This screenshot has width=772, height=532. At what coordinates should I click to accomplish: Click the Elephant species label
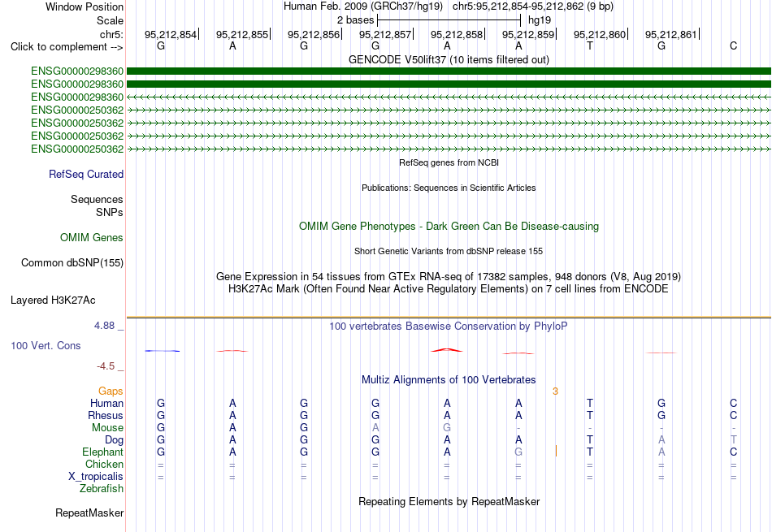102,452
